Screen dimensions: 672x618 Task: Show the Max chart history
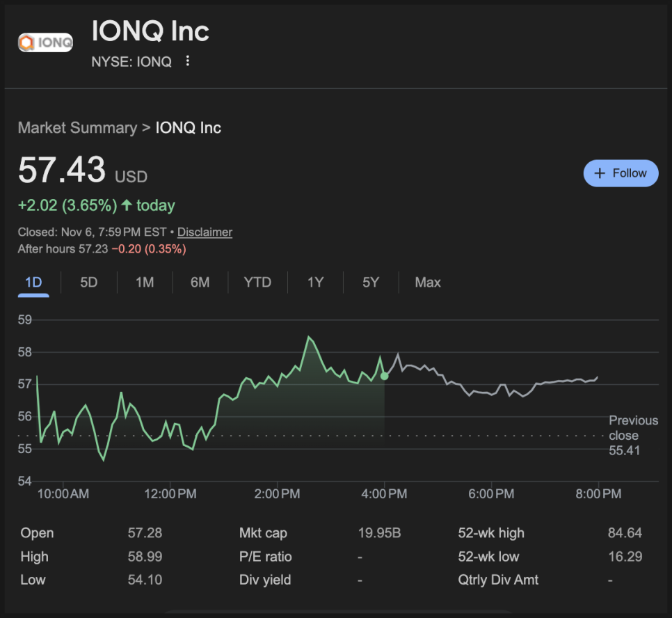click(x=428, y=283)
